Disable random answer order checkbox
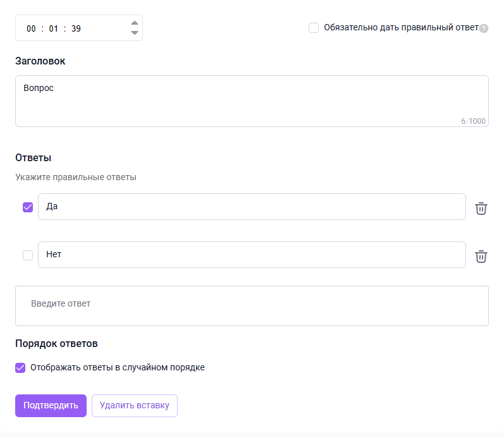The height and width of the screenshot is (438, 504). pos(20,367)
